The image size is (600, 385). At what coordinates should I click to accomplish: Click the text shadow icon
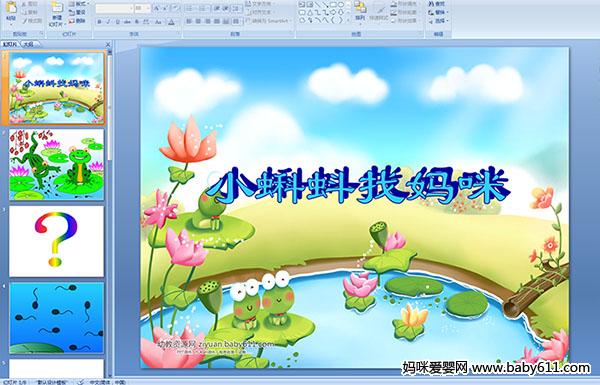coord(137,22)
